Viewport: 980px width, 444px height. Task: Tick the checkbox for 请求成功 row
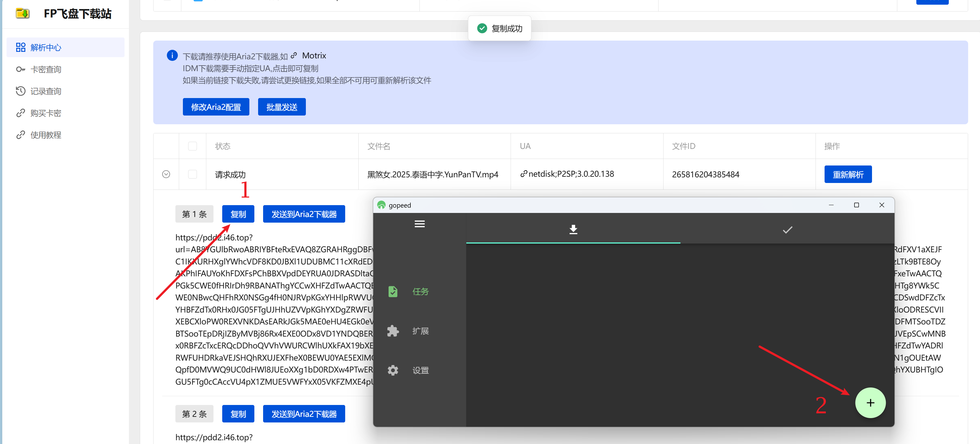point(193,174)
